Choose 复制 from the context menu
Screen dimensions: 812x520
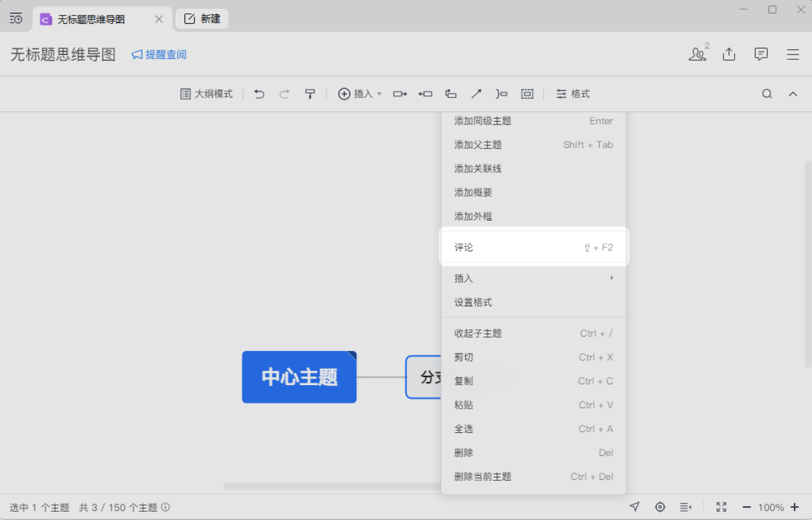(534, 381)
